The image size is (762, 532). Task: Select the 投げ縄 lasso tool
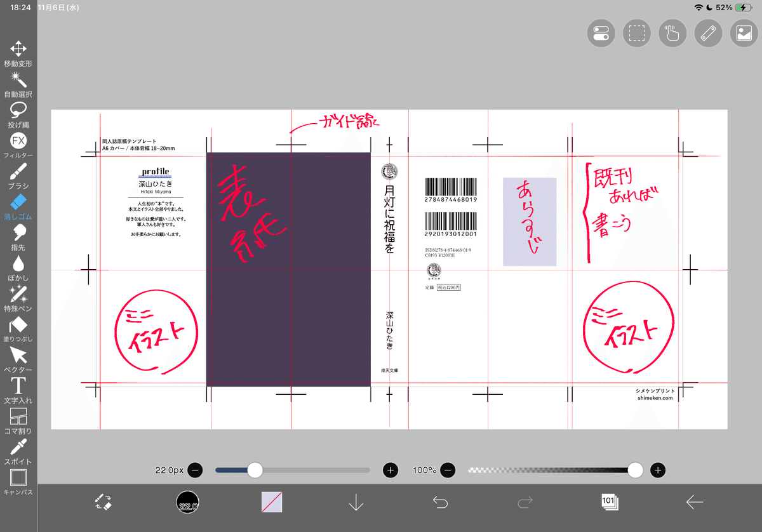click(18, 115)
